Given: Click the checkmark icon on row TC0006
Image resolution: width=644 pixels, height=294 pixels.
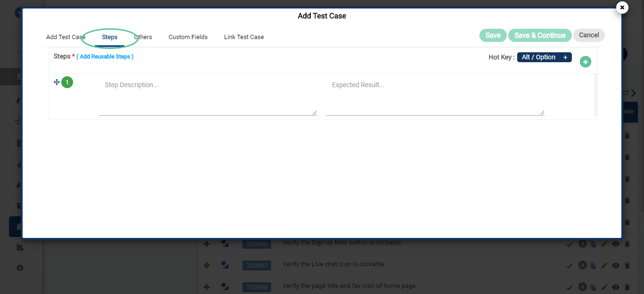Looking at the screenshot, I should (x=570, y=244).
